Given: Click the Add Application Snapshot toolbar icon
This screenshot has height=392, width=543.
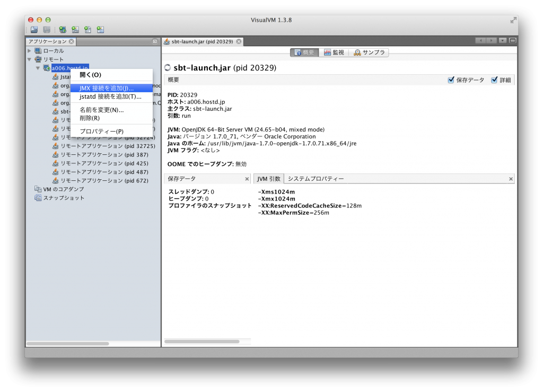Looking at the screenshot, I should pos(101,29).
